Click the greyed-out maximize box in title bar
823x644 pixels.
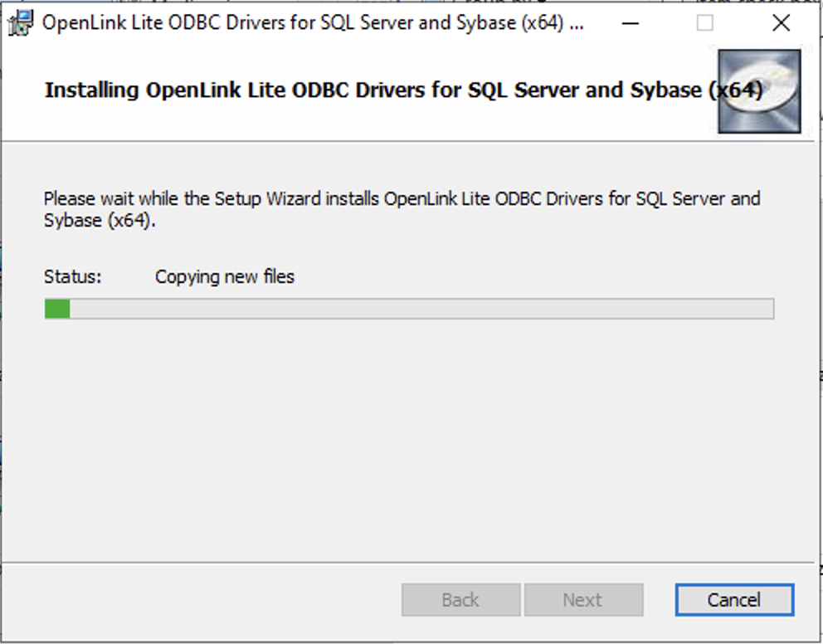coord(704,23)
